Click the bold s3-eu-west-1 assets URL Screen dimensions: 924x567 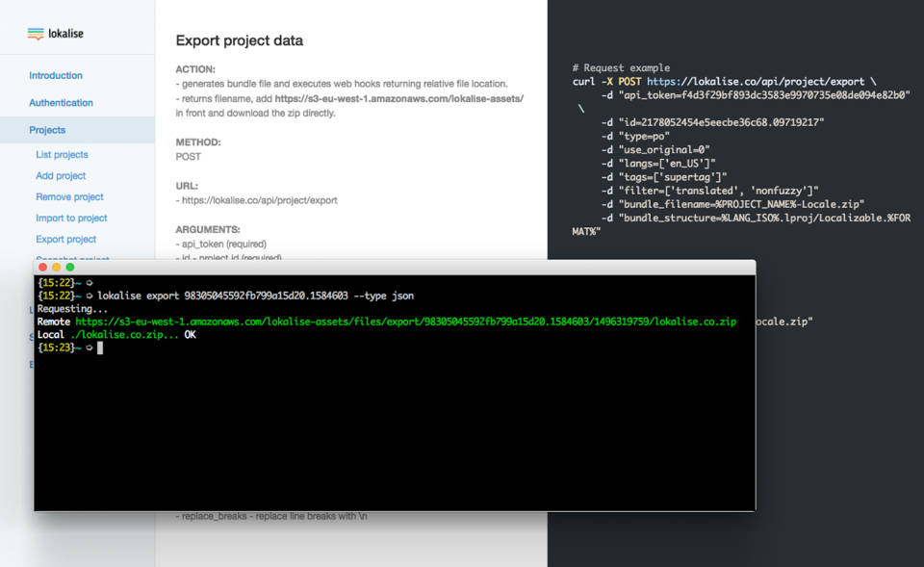pos(398,98)
